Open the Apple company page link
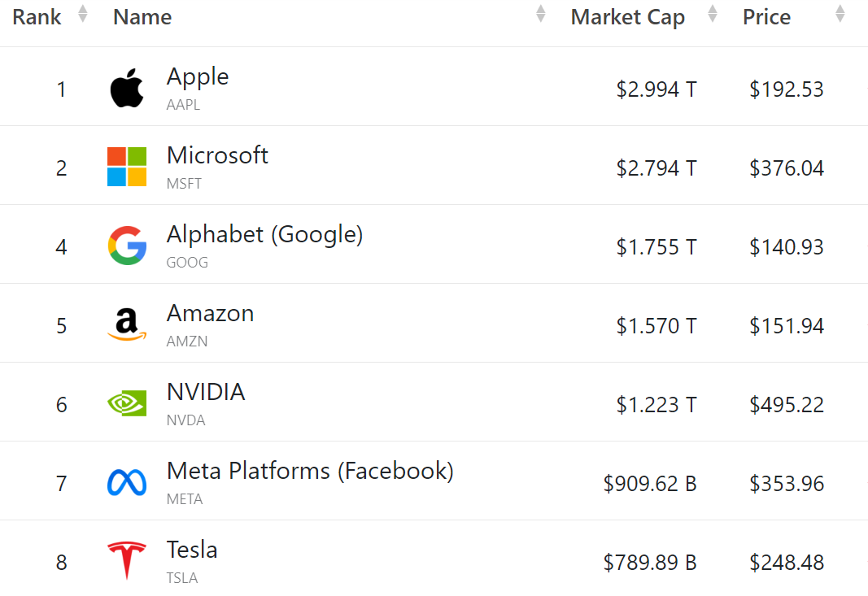868x596 pixels. pyautogui.click(x=197, y=76)
